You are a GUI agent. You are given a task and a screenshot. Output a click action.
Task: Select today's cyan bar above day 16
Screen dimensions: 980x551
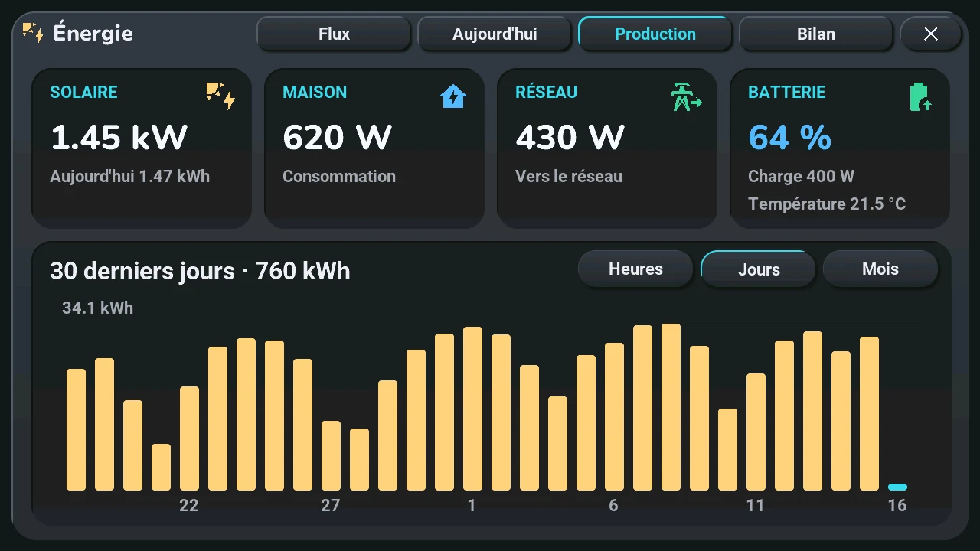pos(897,487)
